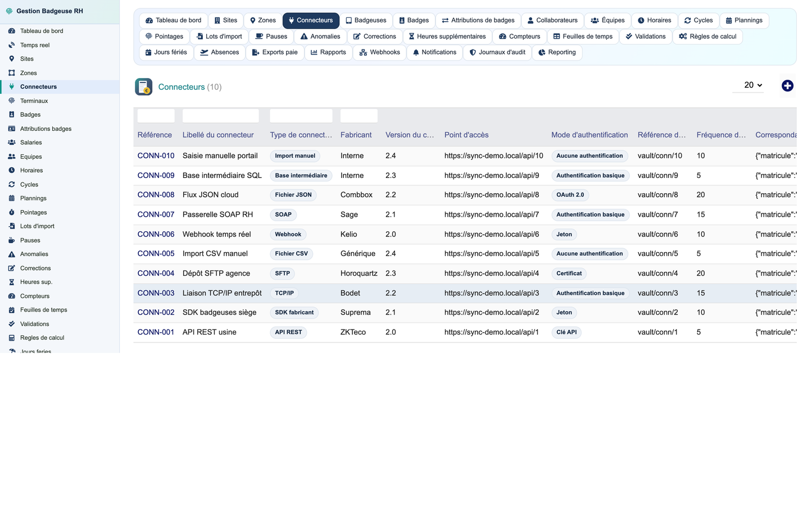Click the Pointages stopwatch icon in sidebar
812x507 pixels.
tap(11, 212)
